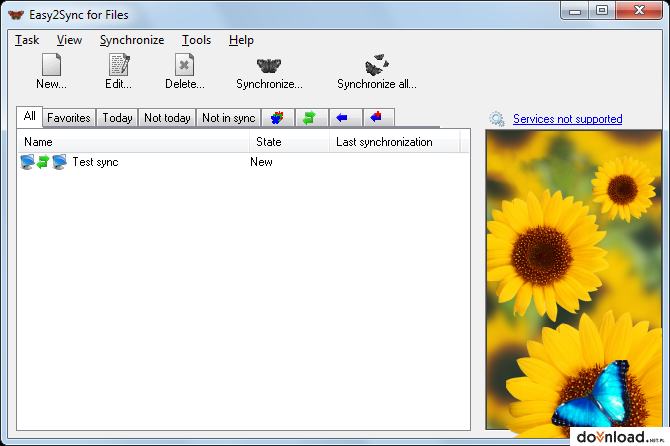Sort tasks by the Name column header
The image size is (670, 446).
pyautogui.click(x=133, y=142)
